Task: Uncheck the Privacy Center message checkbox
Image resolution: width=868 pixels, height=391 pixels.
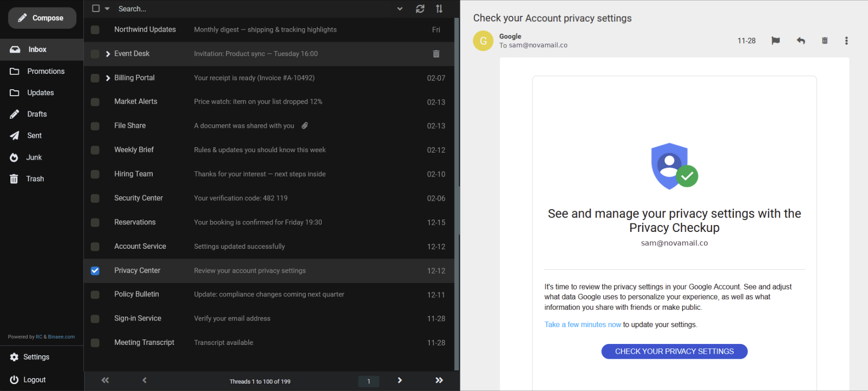Action: click(95, 271)
